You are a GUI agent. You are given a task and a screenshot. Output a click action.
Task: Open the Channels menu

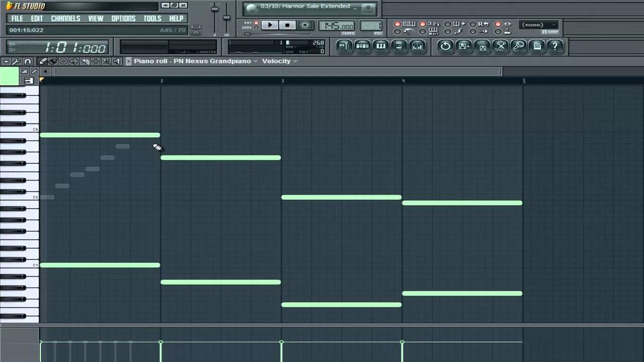pos(65,18)
